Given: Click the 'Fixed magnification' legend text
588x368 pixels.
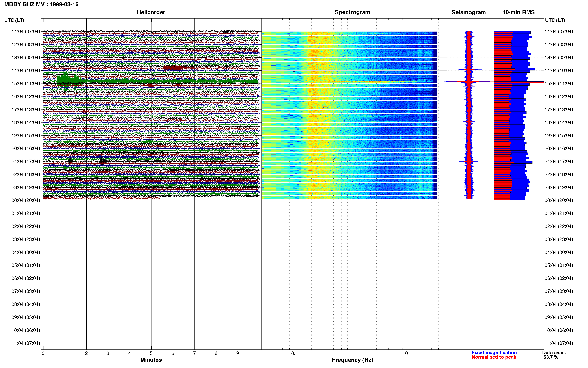Looking at the screenshot, I should point(494,353).
